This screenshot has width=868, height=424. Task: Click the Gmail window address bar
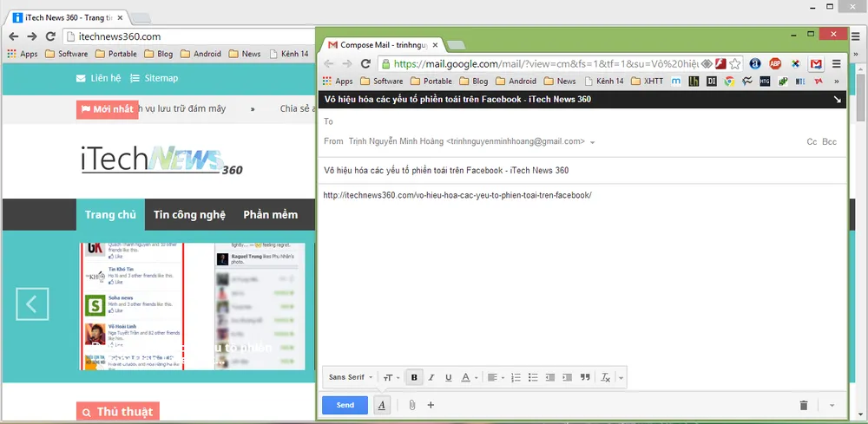(x=545, y=63)
